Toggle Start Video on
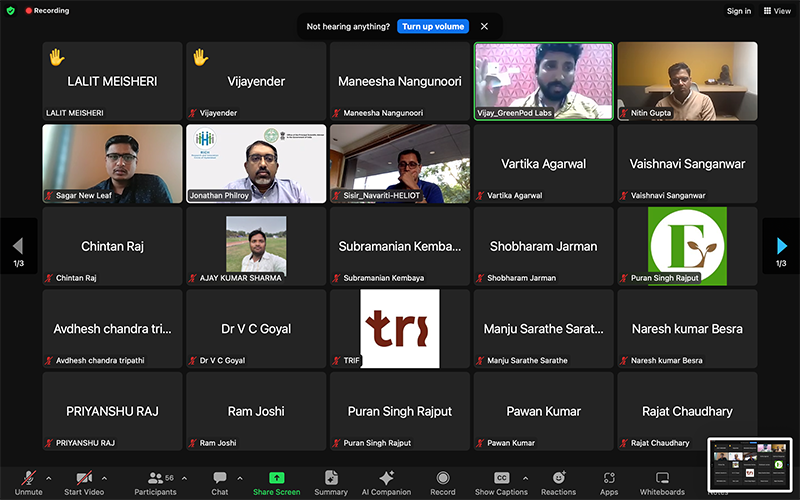Viewport: 800px width, 500px height. (x=85, y=478)
